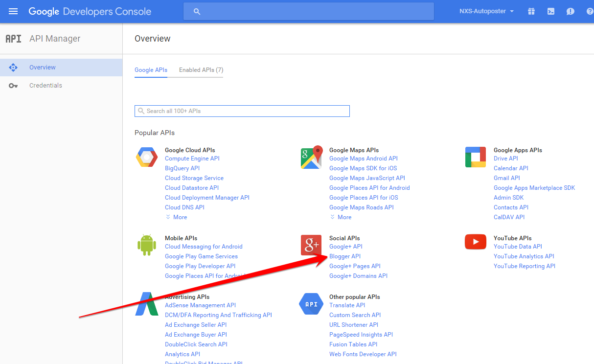594x364 pixels.
Task: Open the Google Maps Android API link
Action: 364,159
